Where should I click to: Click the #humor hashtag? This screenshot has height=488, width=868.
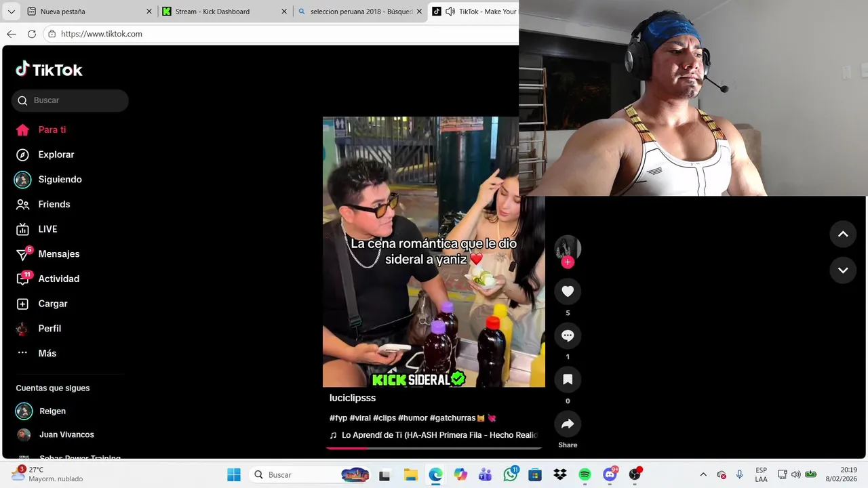point(413,418)
